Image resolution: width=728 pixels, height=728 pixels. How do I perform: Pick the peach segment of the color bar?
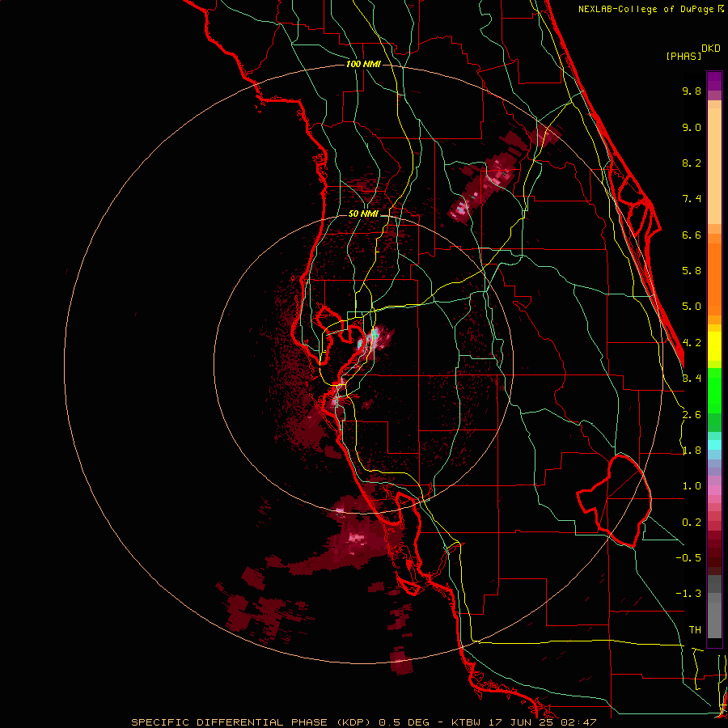click(714, 166)
